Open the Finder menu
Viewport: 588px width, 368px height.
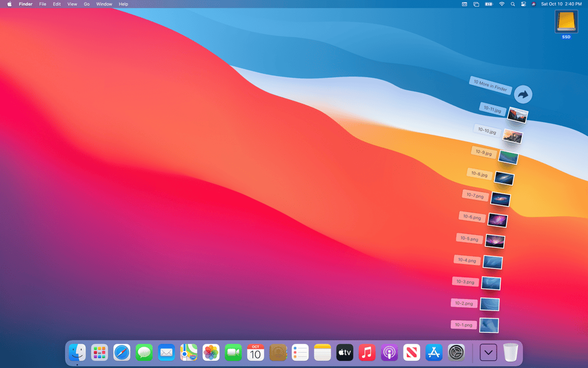pyautogui.click(x=26, y=4)
